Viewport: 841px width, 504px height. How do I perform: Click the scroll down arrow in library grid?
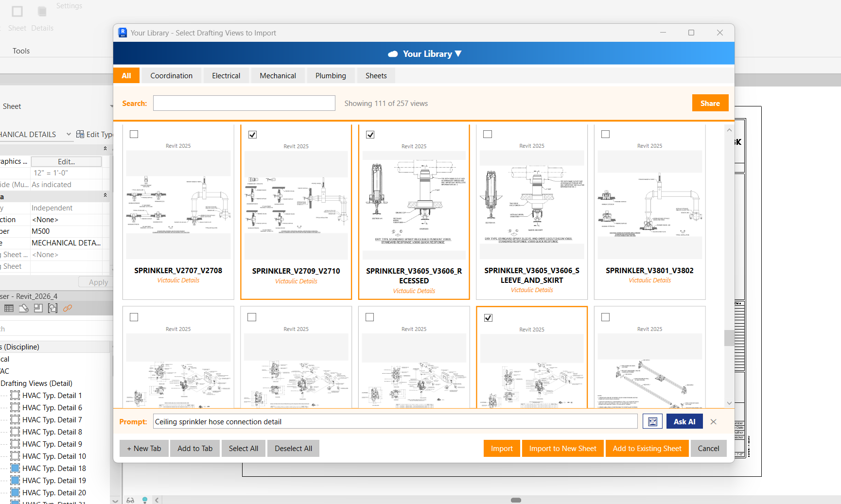[729, 403]
